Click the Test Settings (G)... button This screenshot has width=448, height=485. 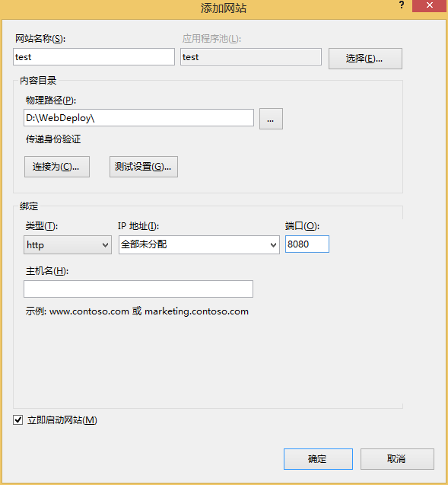144,167
